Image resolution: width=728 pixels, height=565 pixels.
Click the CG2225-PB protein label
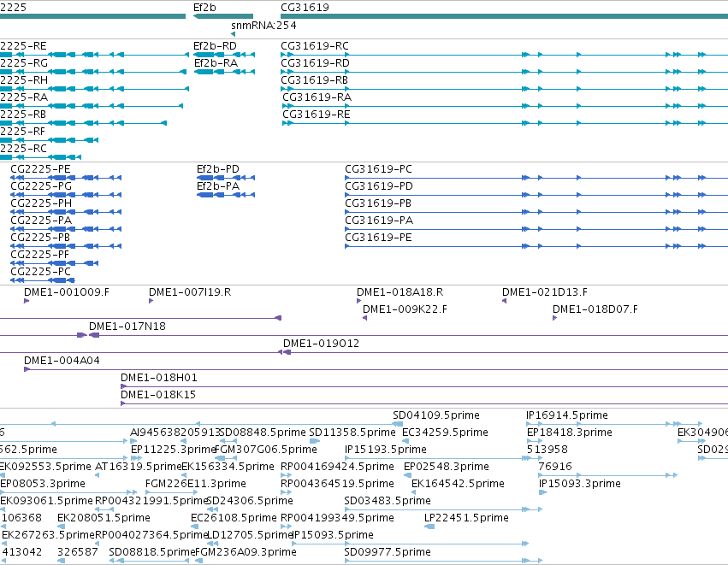click(x=40, y=238)
